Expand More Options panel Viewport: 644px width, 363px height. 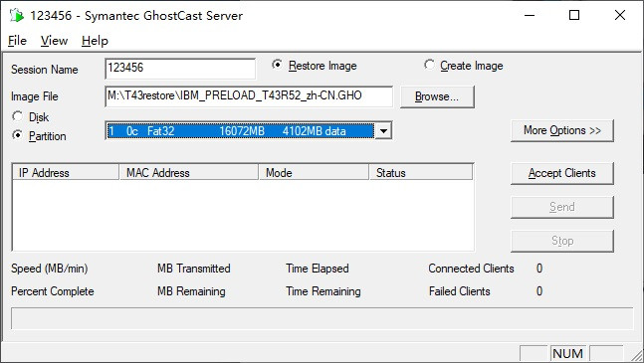561,130
